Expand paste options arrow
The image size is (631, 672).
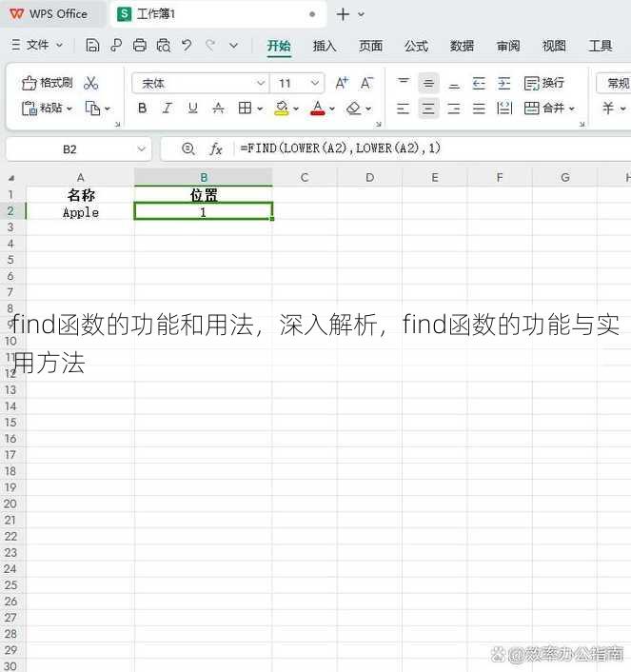(69, 109)
